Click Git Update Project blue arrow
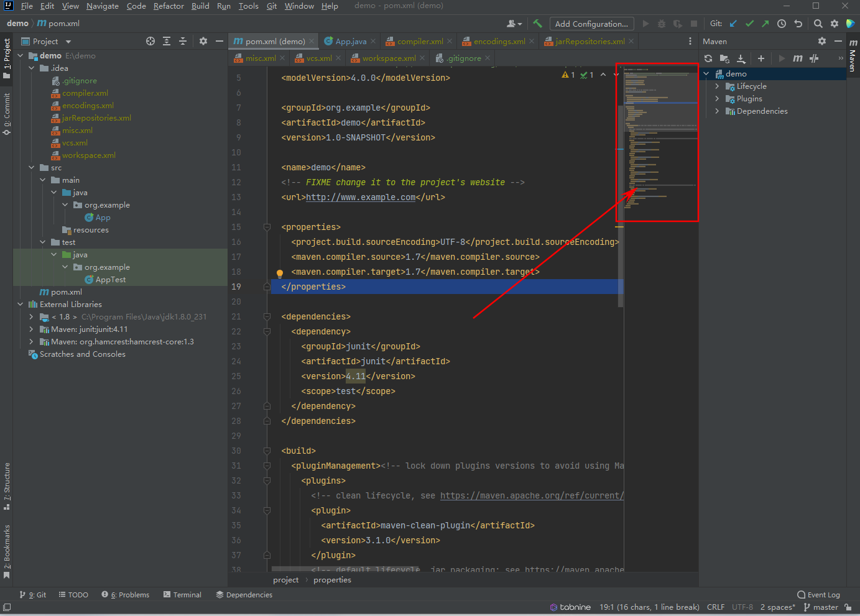The width and height of the screenshot is (860, 616). click(x=733, y=24)
